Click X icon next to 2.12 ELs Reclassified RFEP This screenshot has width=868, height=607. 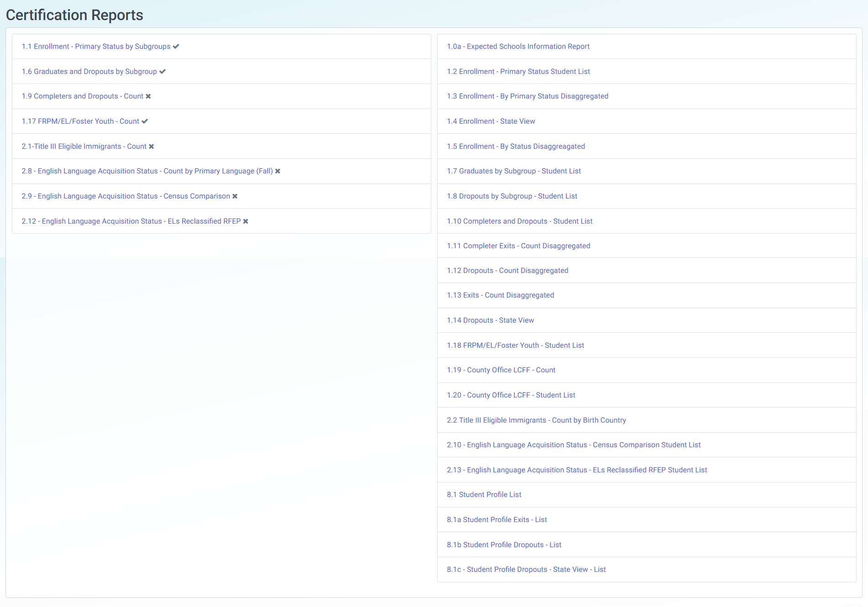pos(246,221)
